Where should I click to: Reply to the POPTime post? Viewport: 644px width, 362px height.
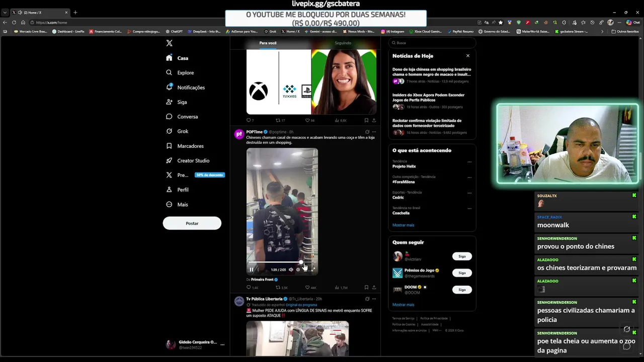coord(252,288)
